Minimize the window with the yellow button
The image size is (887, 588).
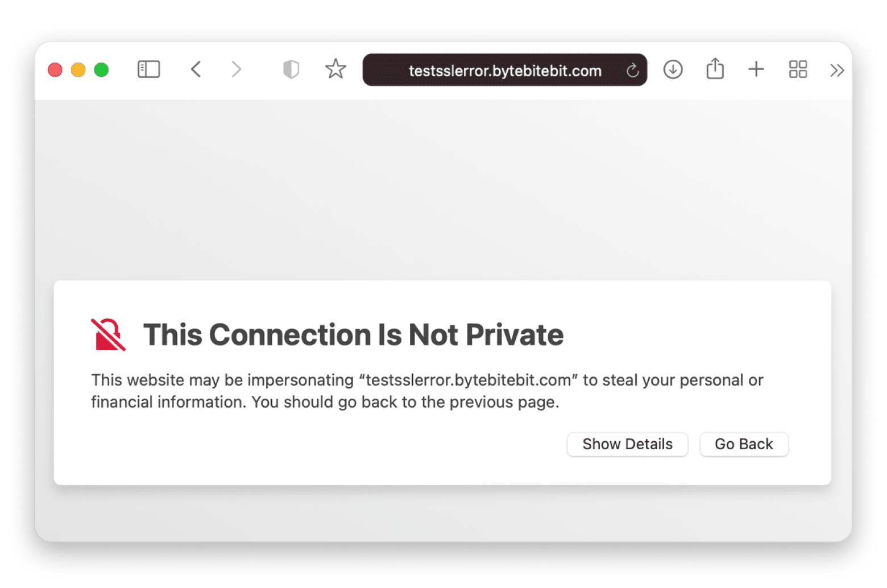[78, 70]
